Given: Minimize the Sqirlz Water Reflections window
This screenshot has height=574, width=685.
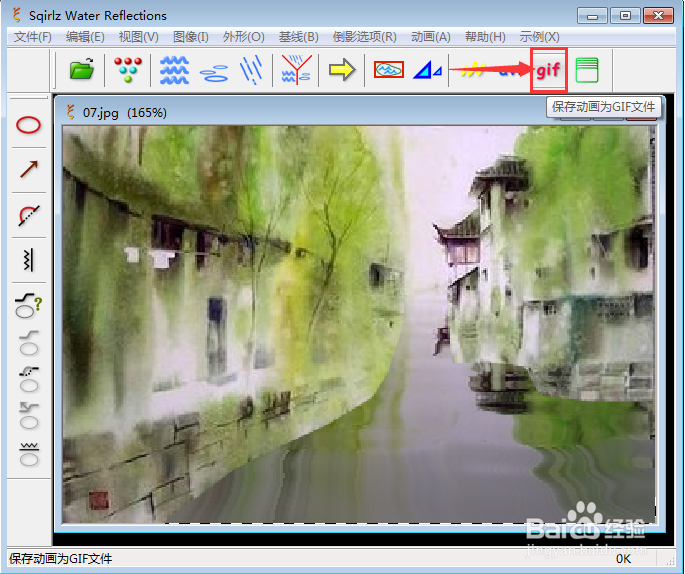Looking at the screenshot, I should (592, 16).
